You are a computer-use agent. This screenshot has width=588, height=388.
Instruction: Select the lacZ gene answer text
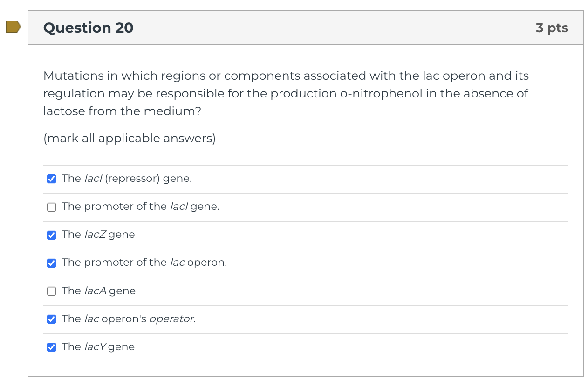[98, 235]
